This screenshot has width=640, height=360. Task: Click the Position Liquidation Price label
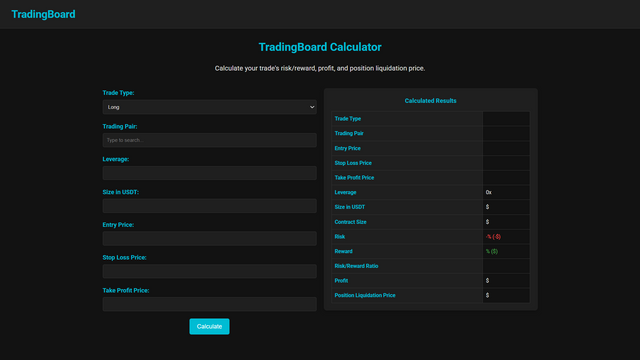pyautogui.click(x=365, y=296)
